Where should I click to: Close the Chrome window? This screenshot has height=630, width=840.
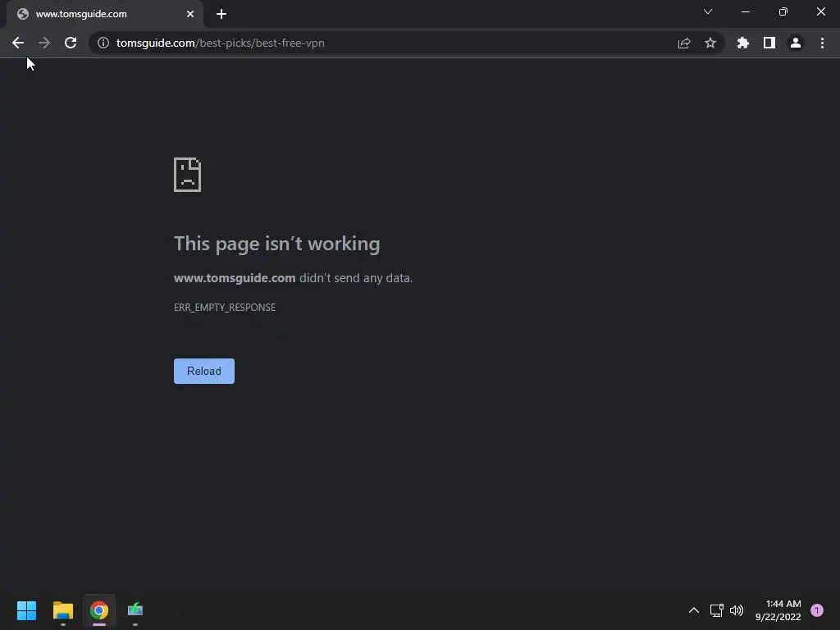tap(820, 11)
